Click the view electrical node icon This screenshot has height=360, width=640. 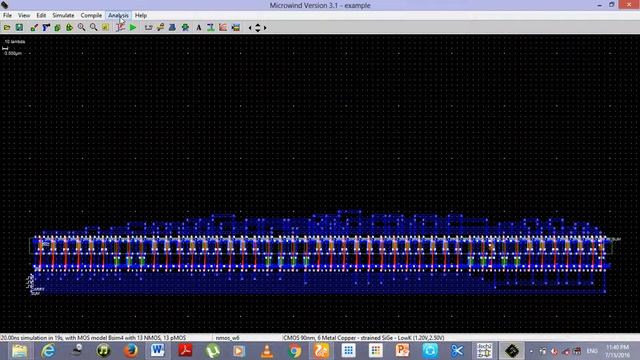click(x=160, y=27)
